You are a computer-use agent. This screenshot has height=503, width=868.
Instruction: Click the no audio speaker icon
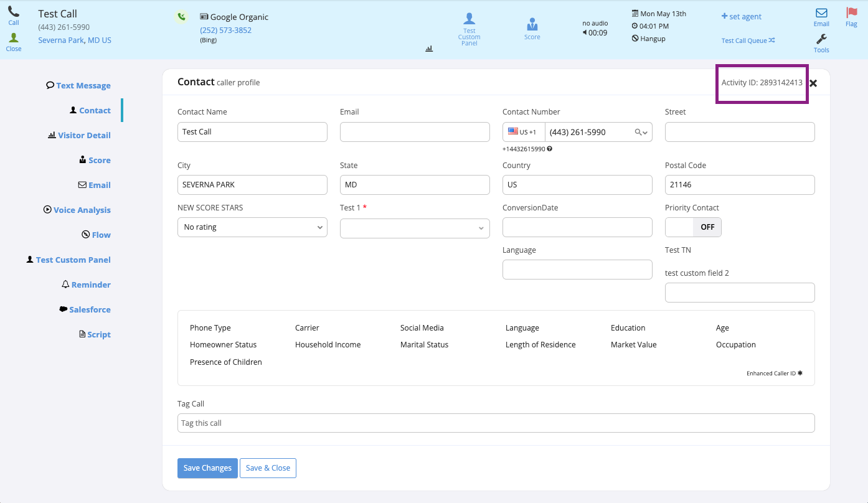[585, 33]
